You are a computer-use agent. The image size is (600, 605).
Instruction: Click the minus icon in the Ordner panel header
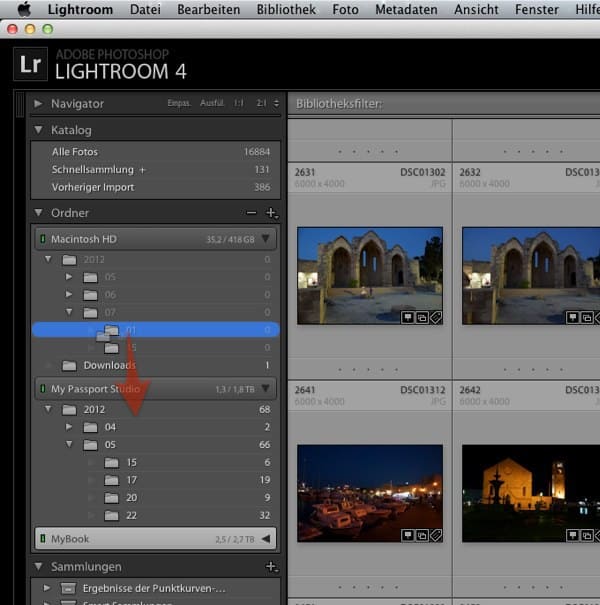[251, 213]
